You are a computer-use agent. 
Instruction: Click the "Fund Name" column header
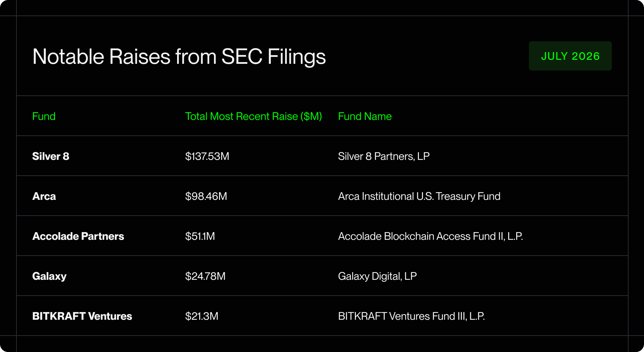point(365,116)
